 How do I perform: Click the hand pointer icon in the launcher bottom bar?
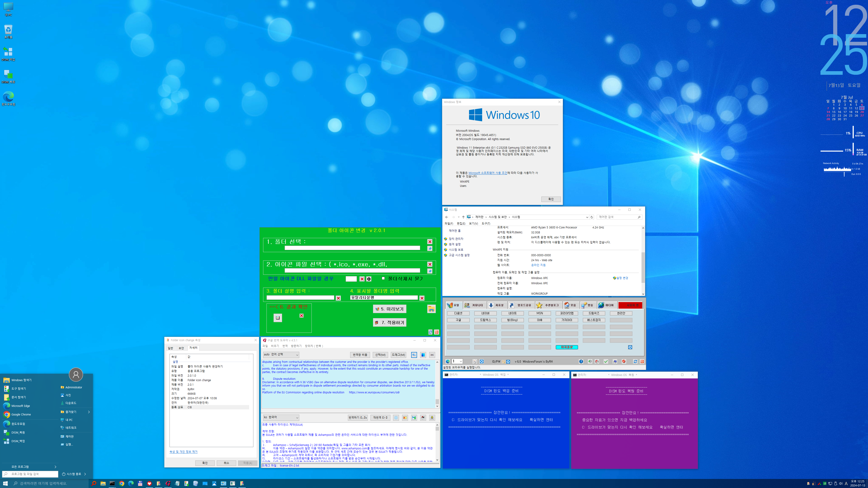pyautogui.click(x=474, y=361)
